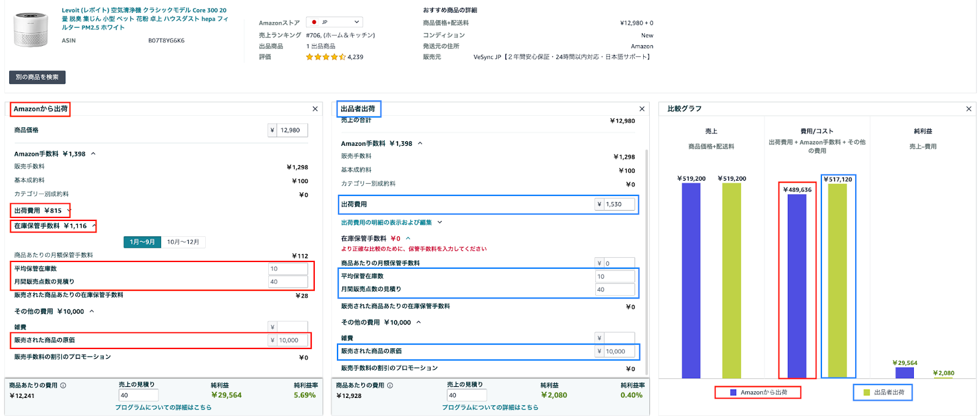Click the green cost bar labeled ¥517,120
The image size is (980, 420).
tap(837, 280)
